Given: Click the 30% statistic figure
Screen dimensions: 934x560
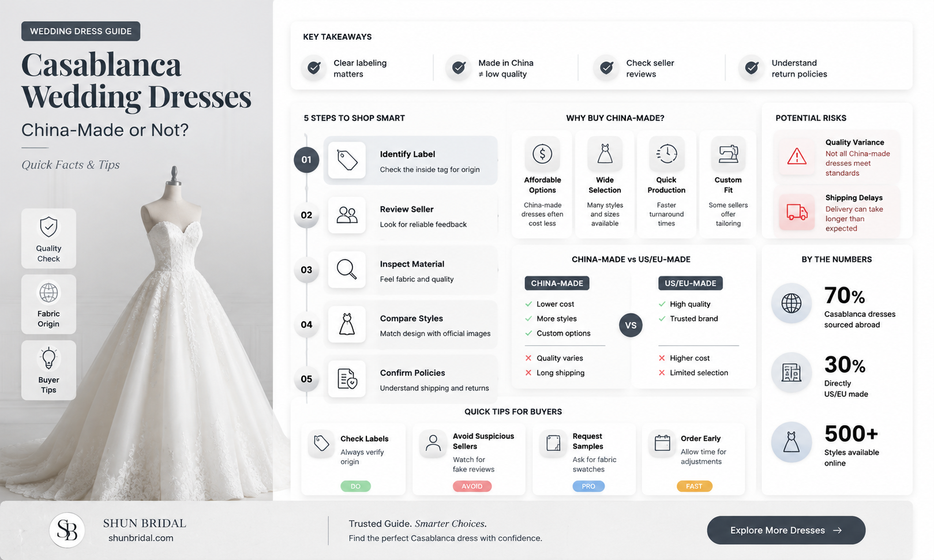Looking at the screenshot, I should (845, 365).
